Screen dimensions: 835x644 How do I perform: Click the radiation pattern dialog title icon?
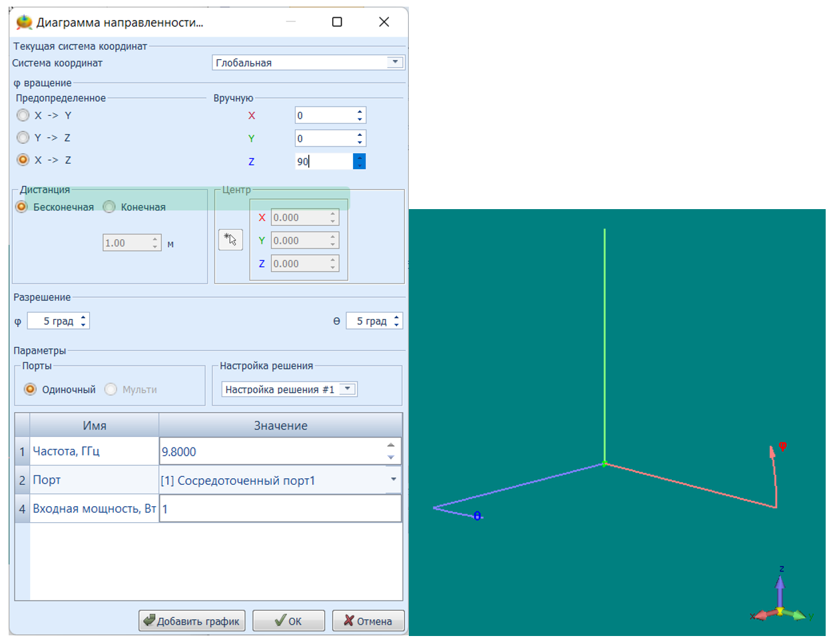click(24, 22)
